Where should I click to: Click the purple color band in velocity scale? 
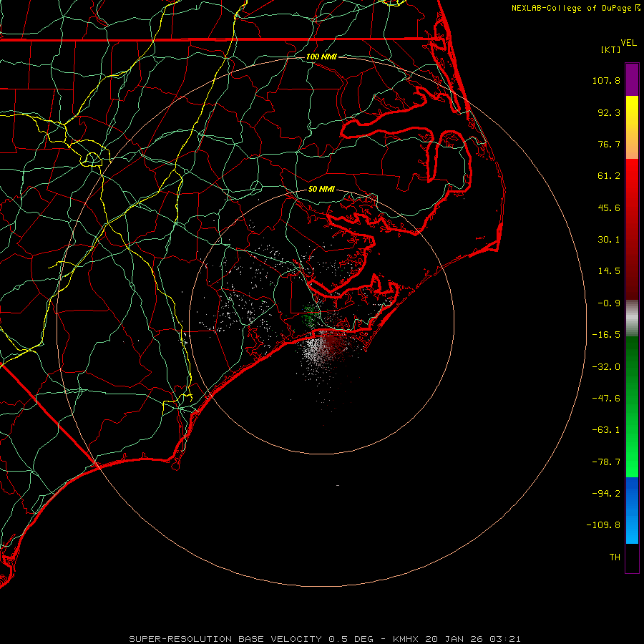632,80
